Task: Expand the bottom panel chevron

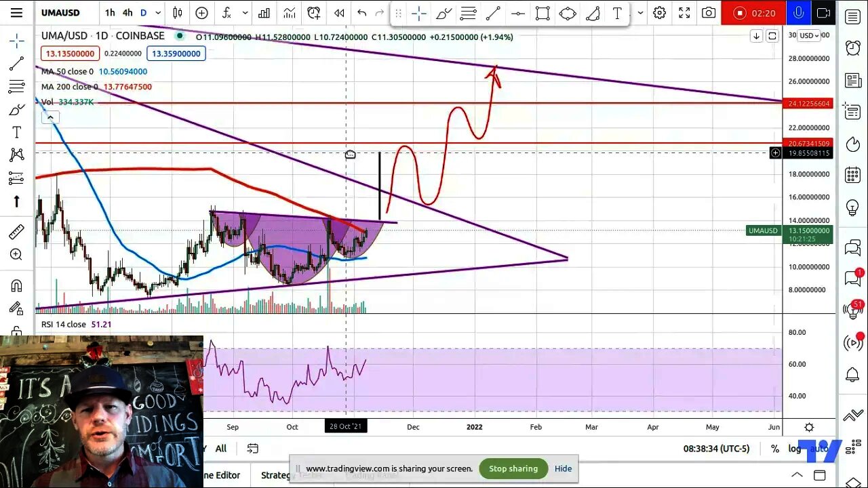Action: pos(797,475)
